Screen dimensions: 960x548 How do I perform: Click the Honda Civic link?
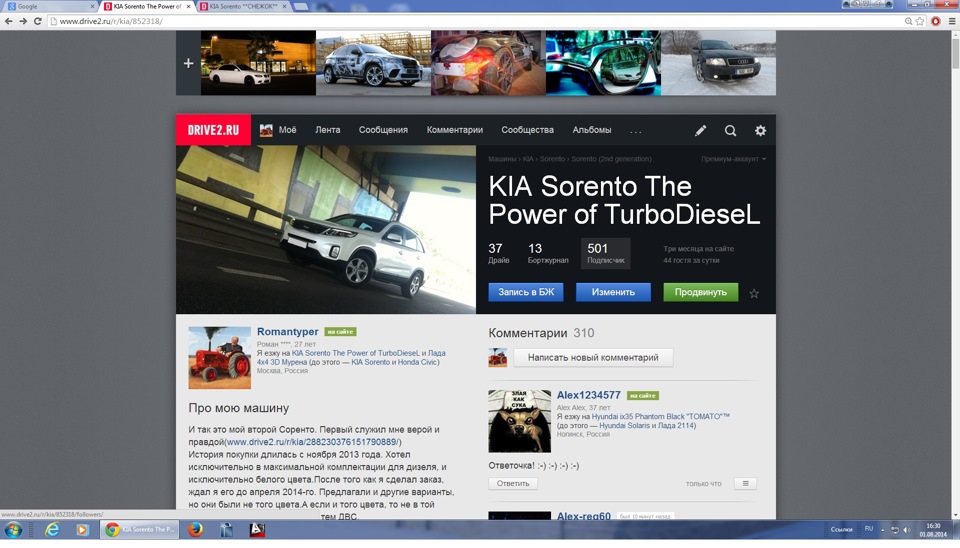coord(418,362)
